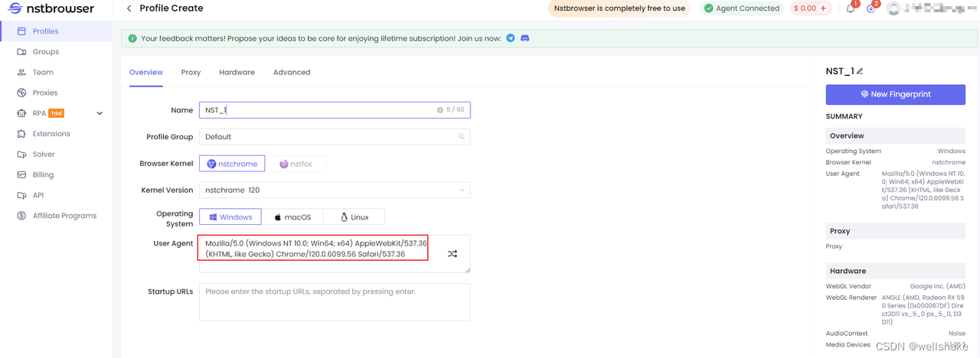This screenshot has height=358, width=980.
Task: Add balance with the plus icon
Action: pyautogui.click(x=824, y=8)
